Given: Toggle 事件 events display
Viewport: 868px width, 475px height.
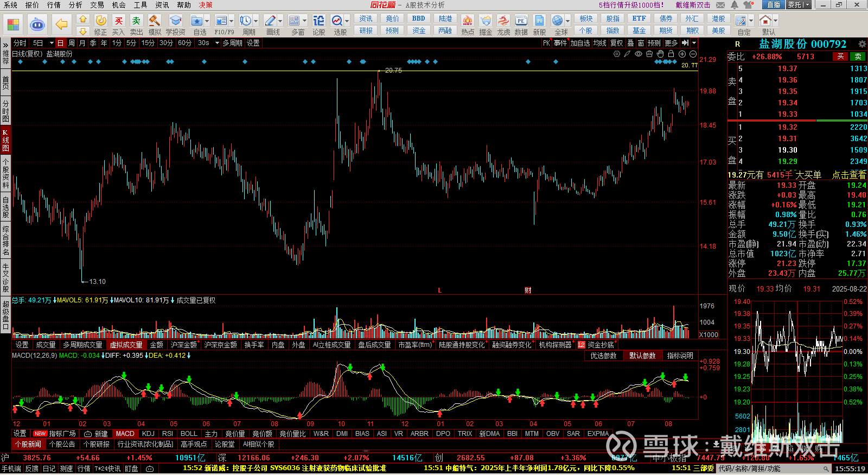Looking at the screenshot, I should pos(560,43).
